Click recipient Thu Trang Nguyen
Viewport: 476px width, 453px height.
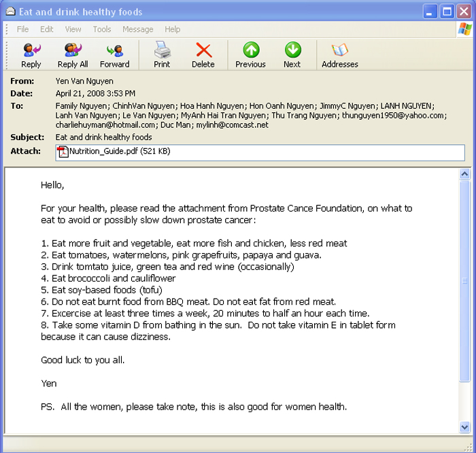(x=304, y=116)
